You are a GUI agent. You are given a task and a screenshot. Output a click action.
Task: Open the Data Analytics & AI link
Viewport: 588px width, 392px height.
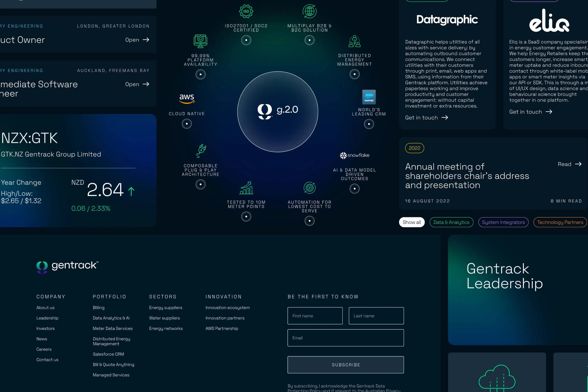[x=111, y=318]
